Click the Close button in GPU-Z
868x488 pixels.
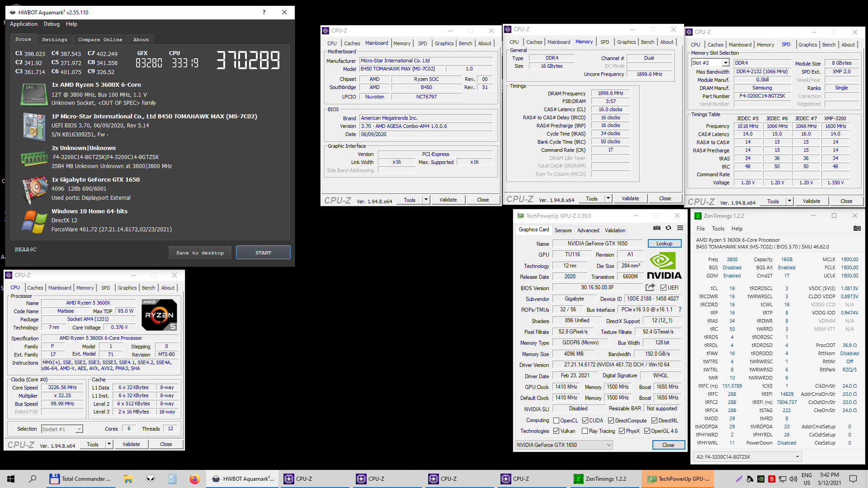(x=668, y=445)
